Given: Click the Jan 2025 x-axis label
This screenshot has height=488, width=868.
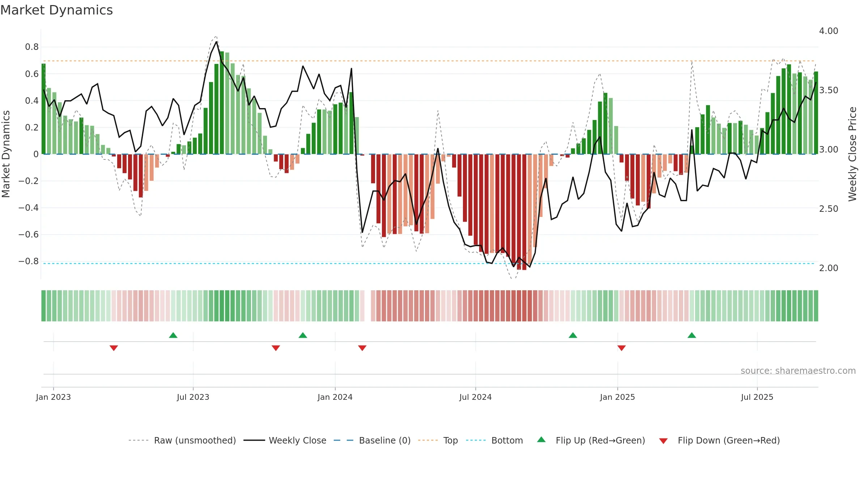Looking at the screenshot, I should [x=617, y=397].
